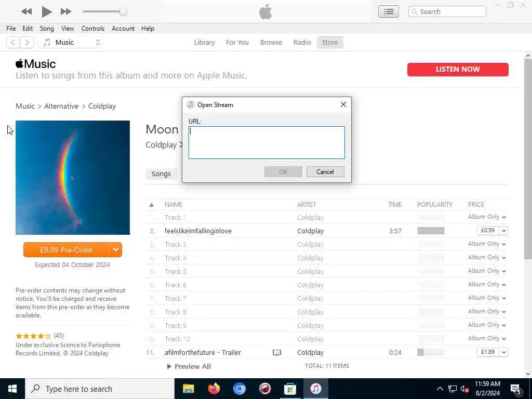Screen dimensions: 532x399
Task: Expand Album Only dropdown for Track 6
Action: (504, 285)
